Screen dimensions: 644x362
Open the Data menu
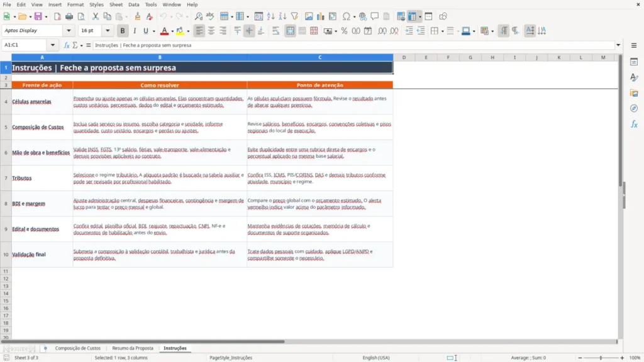coord(133,4)
